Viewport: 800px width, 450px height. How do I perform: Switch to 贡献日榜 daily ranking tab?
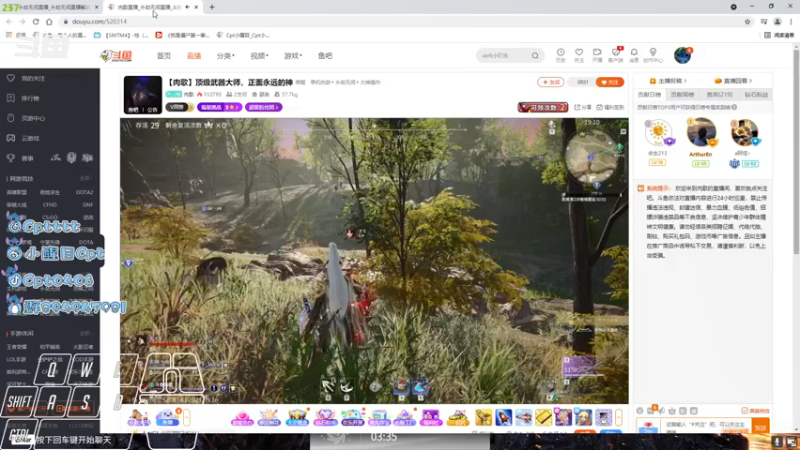point(649,94)
